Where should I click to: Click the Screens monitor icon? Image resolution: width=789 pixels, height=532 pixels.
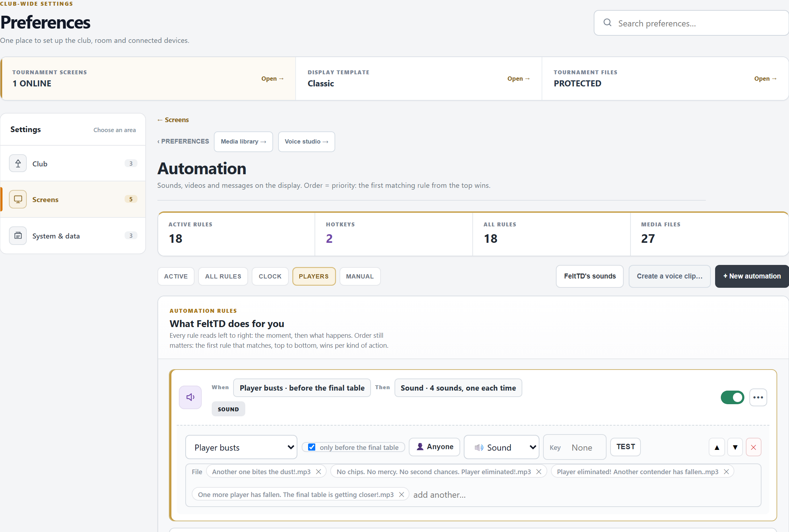click(18, 199)
